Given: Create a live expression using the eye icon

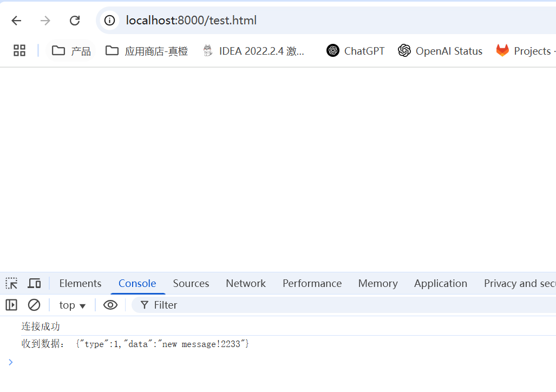Looking at the screenshot, I should pyautogui.click(x=110, y=305).
